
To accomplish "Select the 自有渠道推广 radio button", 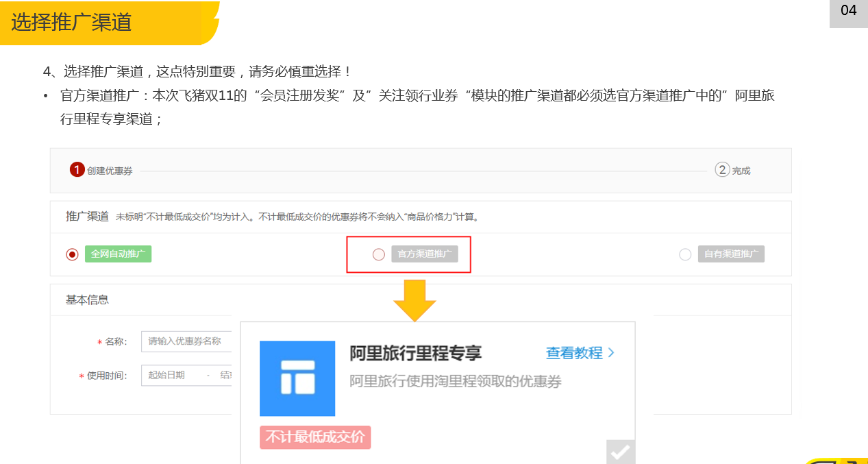I will 685,254.
